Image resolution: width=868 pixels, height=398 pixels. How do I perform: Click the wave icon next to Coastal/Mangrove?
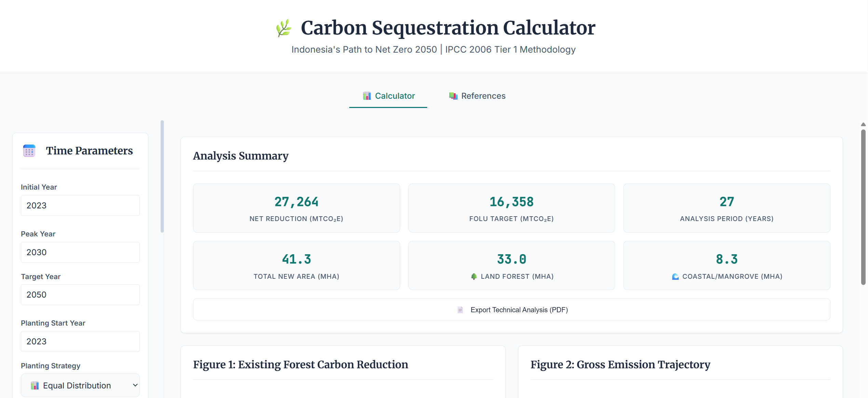(x=675, y=276)
